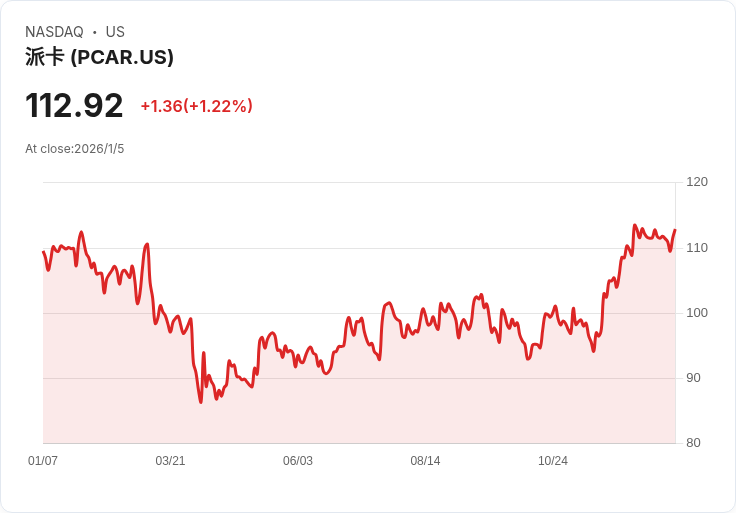Click the 06/03 date axis label
The height and width of the screenshot is (513, 736).
click(298, 461)
